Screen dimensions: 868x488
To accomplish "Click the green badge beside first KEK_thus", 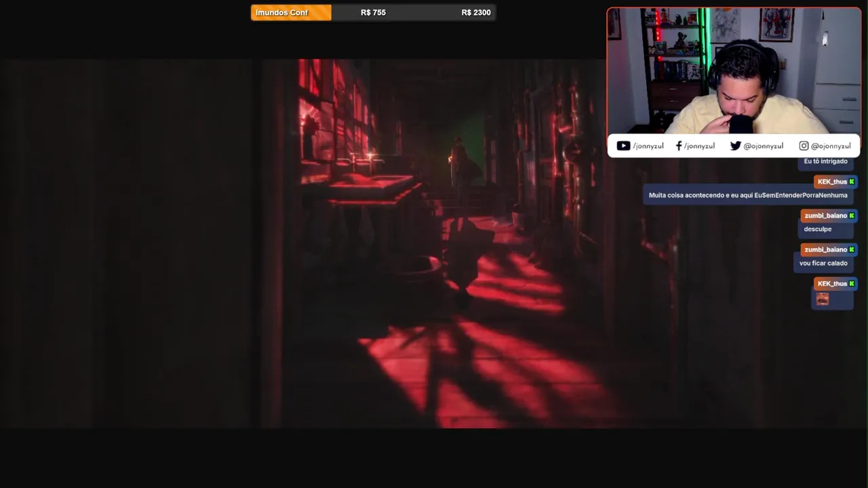I will click(852, 182).
